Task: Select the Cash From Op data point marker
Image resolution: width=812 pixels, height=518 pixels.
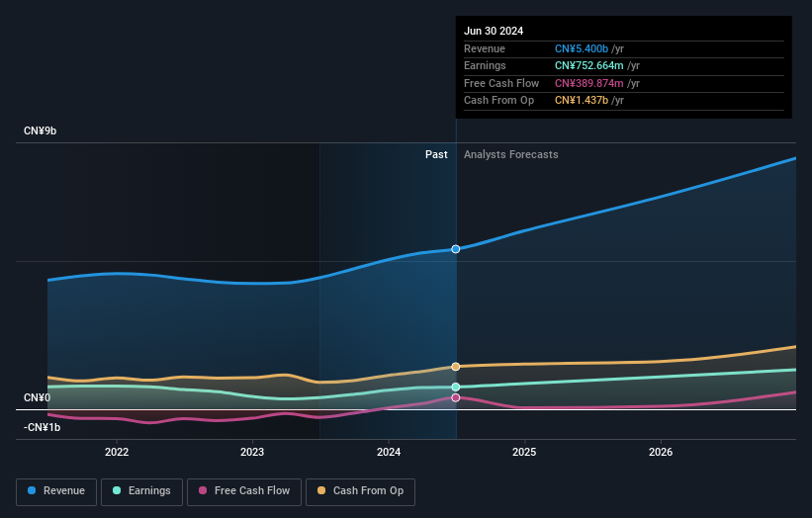Action: pyautogui.click(x=456, y=367)
